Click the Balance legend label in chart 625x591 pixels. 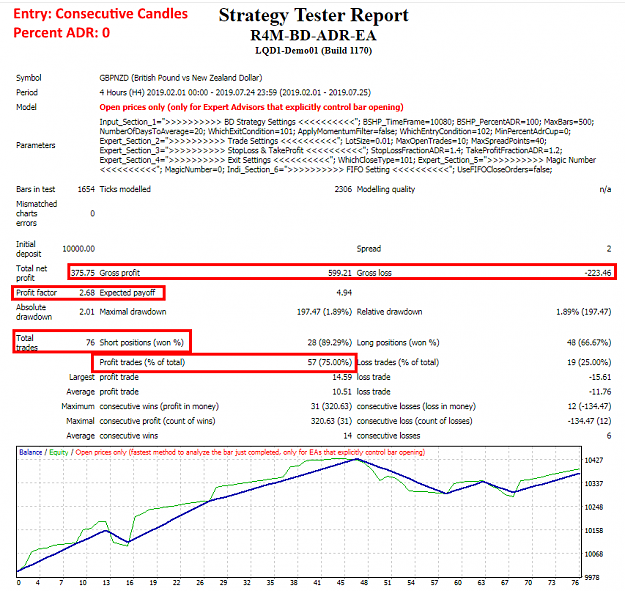pyautogui.click(x=31, y=452)
